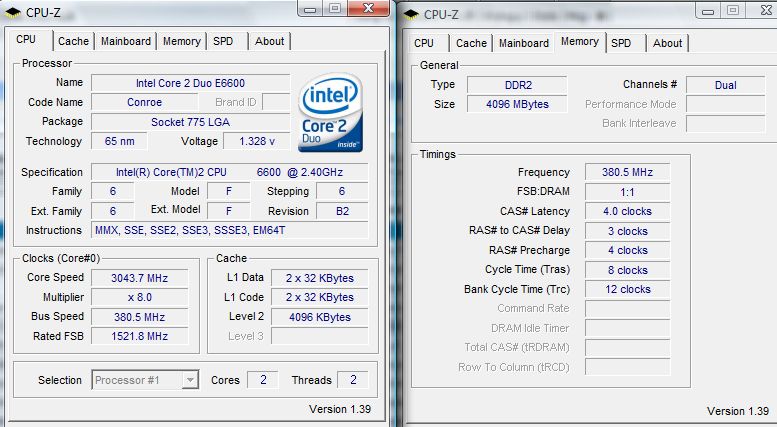Screen dimensions: 777x427
Task: Open About tab in memory timings window
Action: coord(667,43)
